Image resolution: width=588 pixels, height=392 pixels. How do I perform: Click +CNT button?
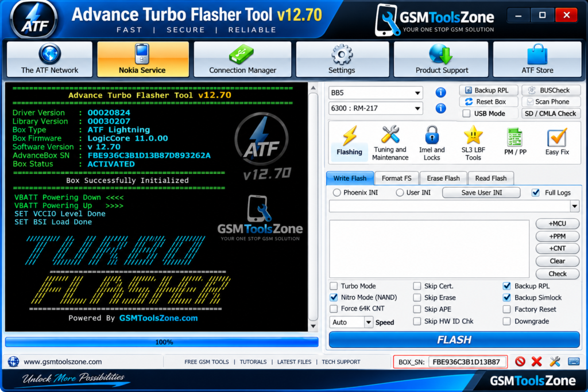[x=557, y=249]
